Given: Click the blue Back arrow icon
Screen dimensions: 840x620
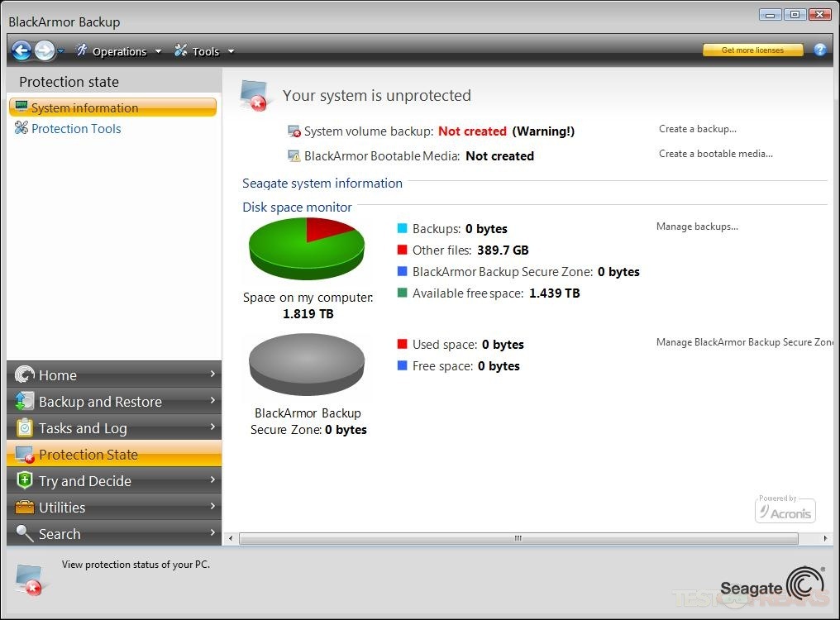Looking at the screenshot, I should [x=21, y=50].
